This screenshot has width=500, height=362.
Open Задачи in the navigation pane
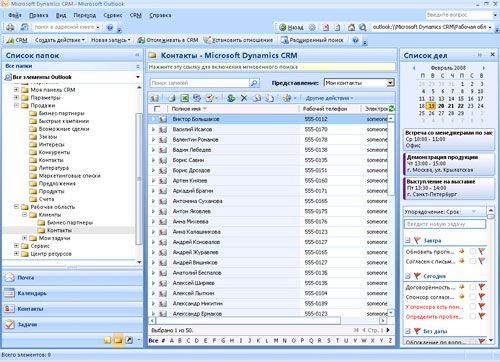click(x=73, y=324)
